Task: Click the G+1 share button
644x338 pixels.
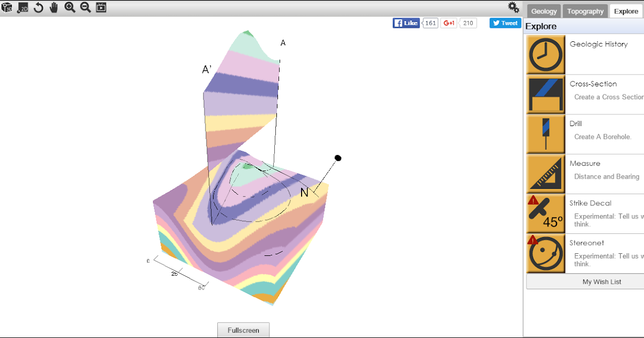Action: click(x=449, y=23)
